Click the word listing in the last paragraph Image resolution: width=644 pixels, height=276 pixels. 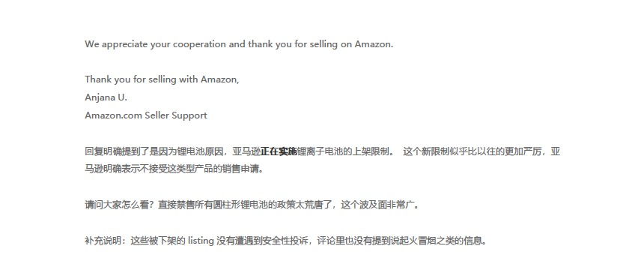click(201, 241)
